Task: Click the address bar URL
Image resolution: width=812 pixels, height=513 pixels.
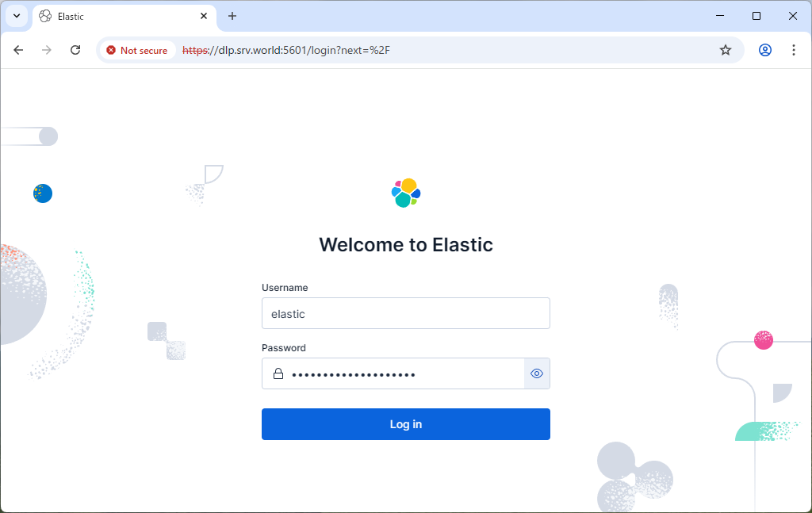Action: [x=286, y=50]
